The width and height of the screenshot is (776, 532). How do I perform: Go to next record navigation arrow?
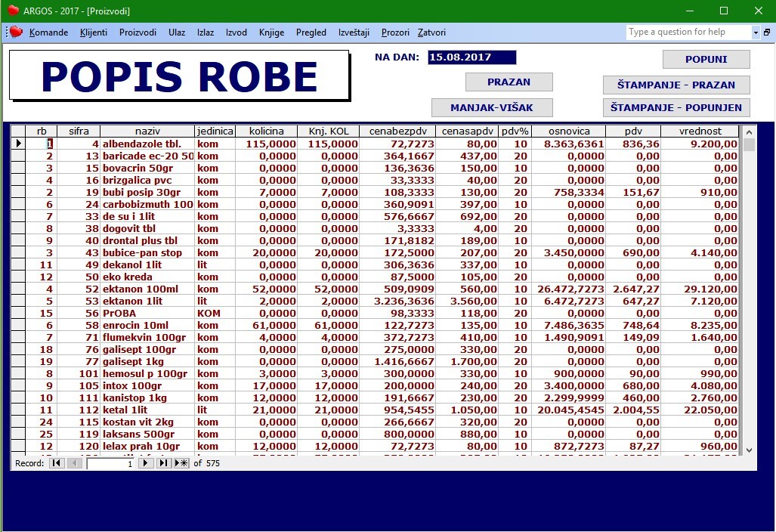tap(145, 463)
